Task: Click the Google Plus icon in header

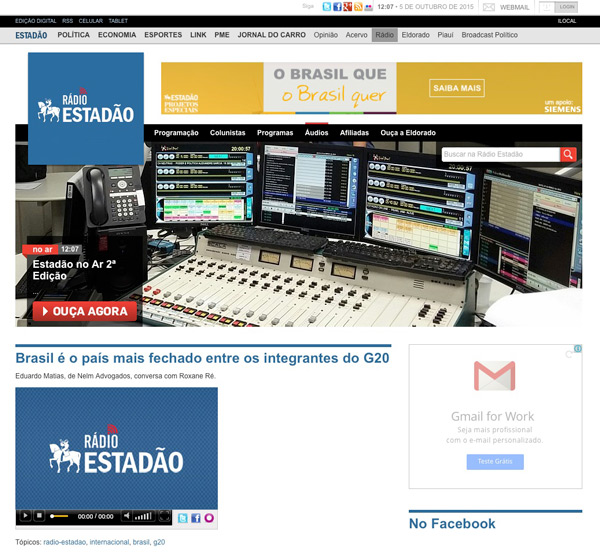Action: click(x=347, y=7)
